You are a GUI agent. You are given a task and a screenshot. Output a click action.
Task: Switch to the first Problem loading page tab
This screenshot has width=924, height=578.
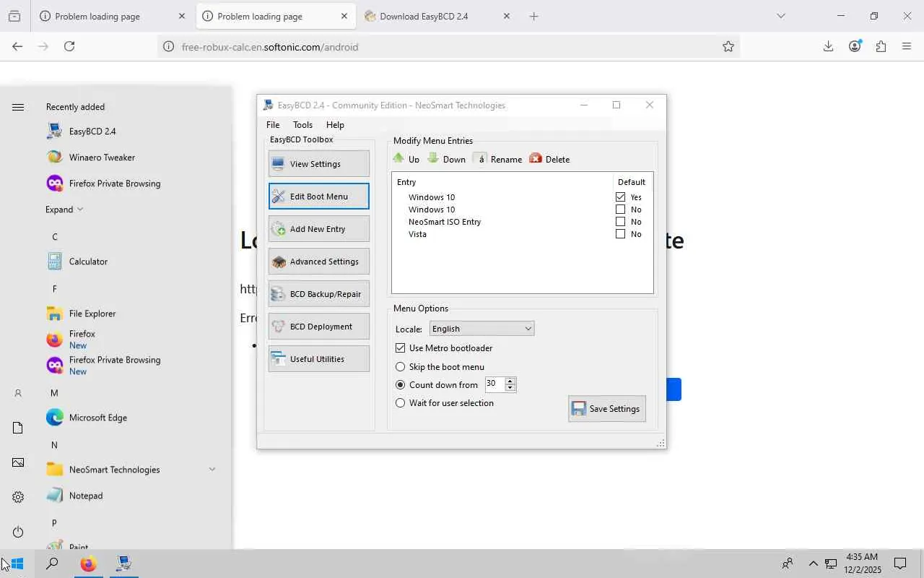(x=112, y=17)
